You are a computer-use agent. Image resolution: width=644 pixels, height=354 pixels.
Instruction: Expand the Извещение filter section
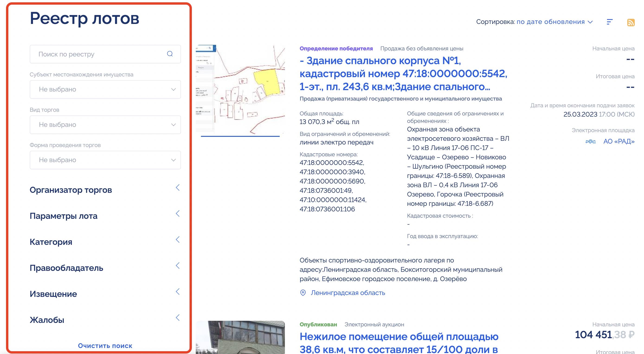105,294
